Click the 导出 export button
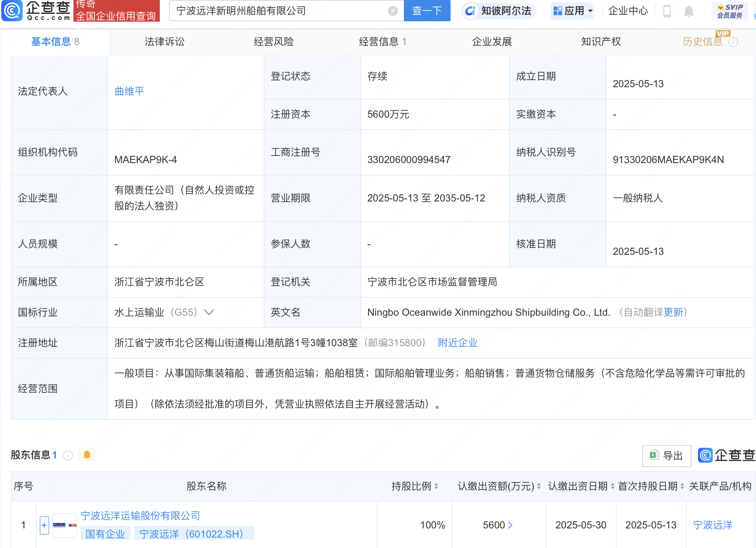Screen dimensions: 756x548 pos(667,456)
